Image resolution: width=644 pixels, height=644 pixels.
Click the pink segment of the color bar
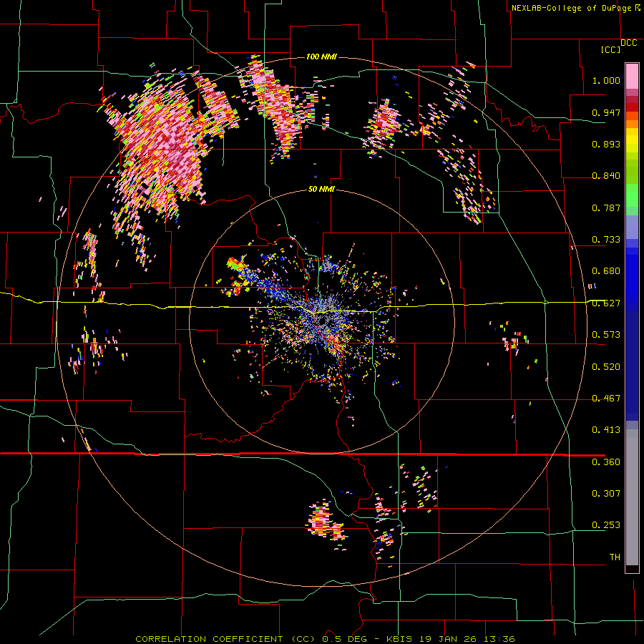632,76
